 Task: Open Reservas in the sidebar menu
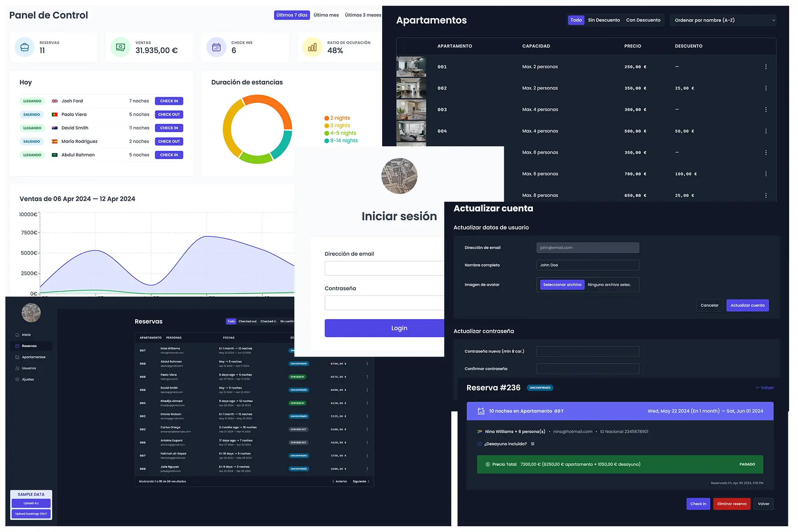tap(31, 346)
